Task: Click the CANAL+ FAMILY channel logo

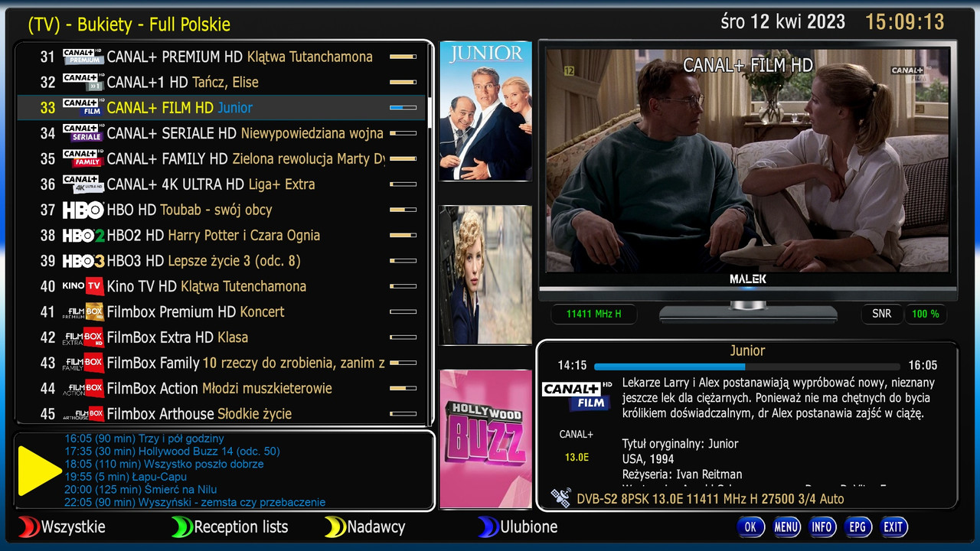Action: point(83,158)
